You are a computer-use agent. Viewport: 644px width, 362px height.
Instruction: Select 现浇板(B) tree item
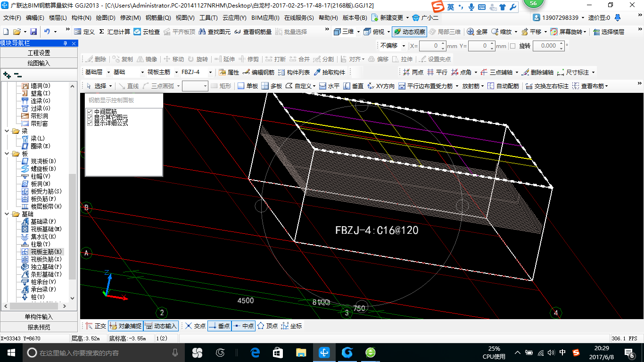click(x=43, y=161)
